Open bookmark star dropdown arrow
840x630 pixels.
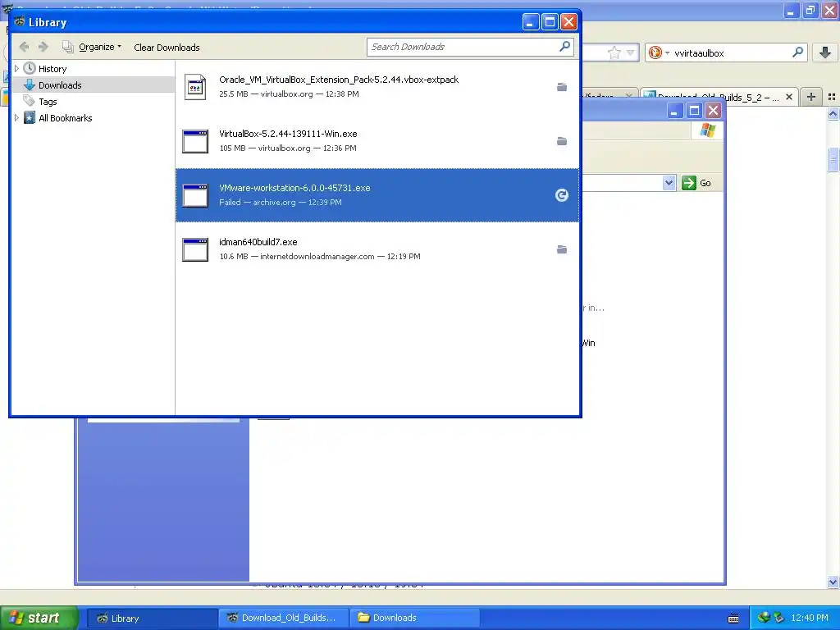(x=631, y=52)
